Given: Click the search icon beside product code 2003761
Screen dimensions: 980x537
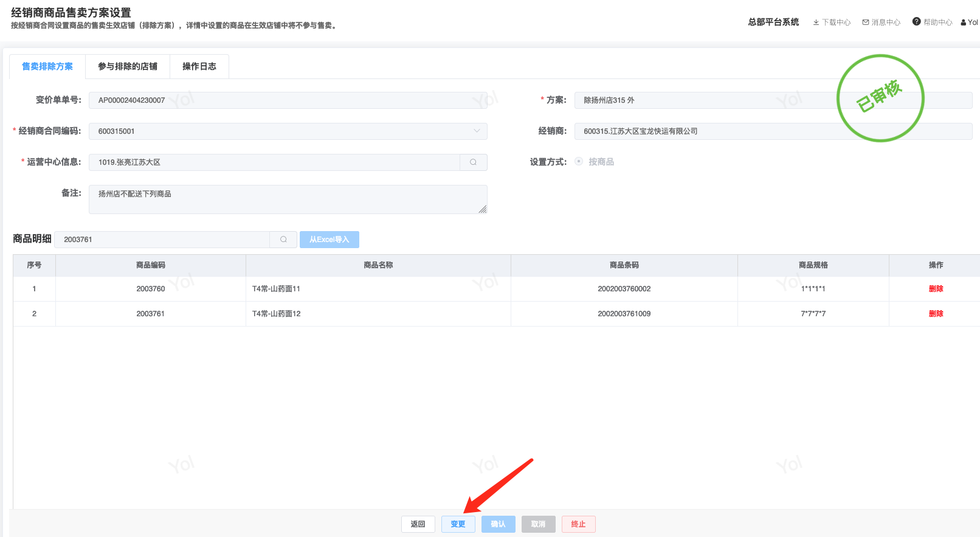Looking at the screenshot, I should [x=283, y=240].
